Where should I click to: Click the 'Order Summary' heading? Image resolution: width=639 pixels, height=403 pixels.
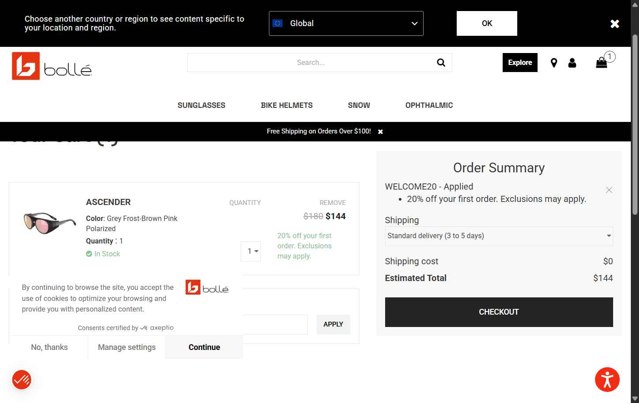[x=498, y=168]
